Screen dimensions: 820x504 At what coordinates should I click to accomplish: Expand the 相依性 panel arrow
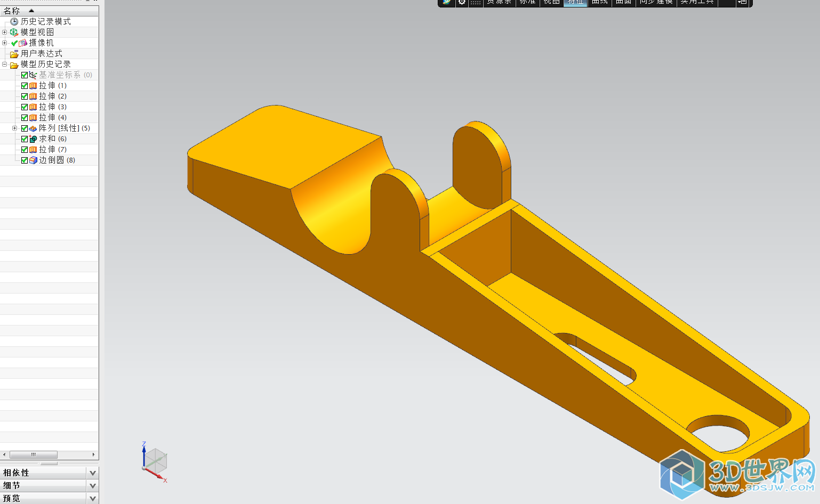[x=93, y=473]
